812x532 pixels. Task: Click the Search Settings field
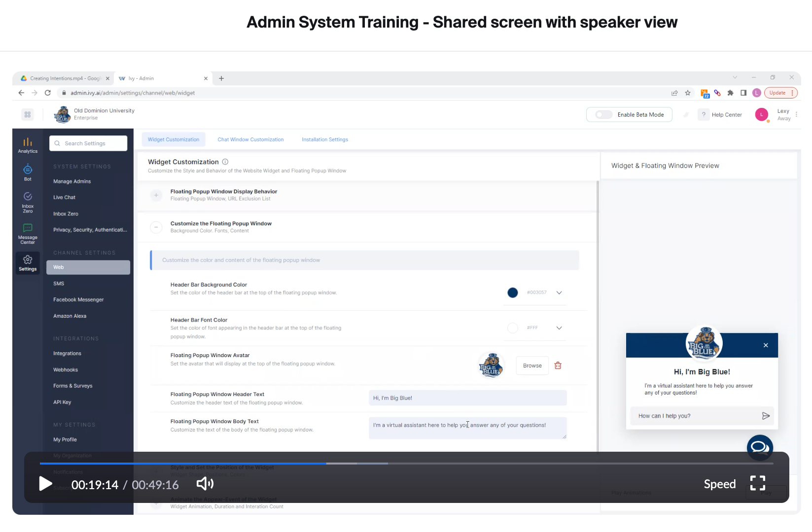pos(88,143)
